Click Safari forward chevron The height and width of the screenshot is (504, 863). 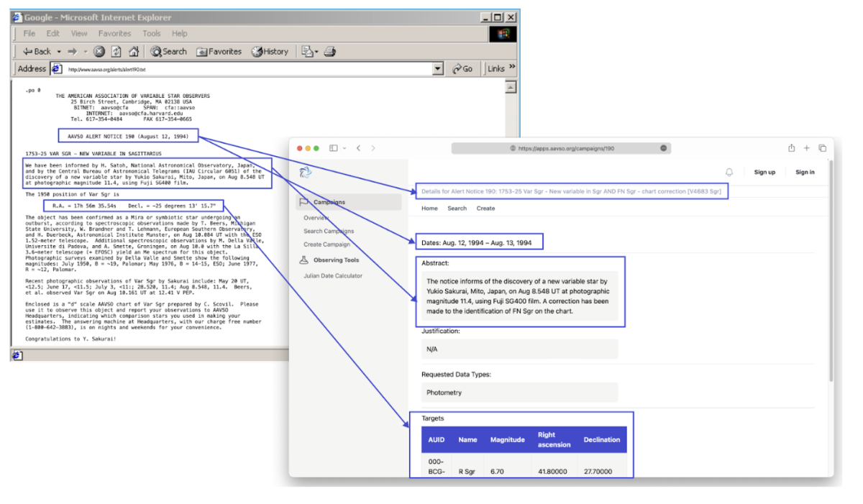tap(373, 148)
